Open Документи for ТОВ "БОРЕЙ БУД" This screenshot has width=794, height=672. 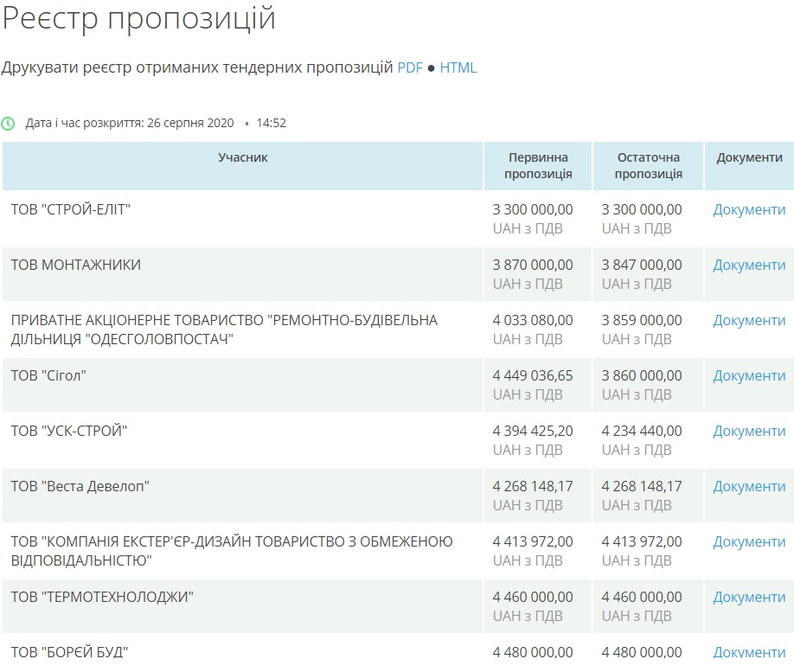click(x=749, y=652)
